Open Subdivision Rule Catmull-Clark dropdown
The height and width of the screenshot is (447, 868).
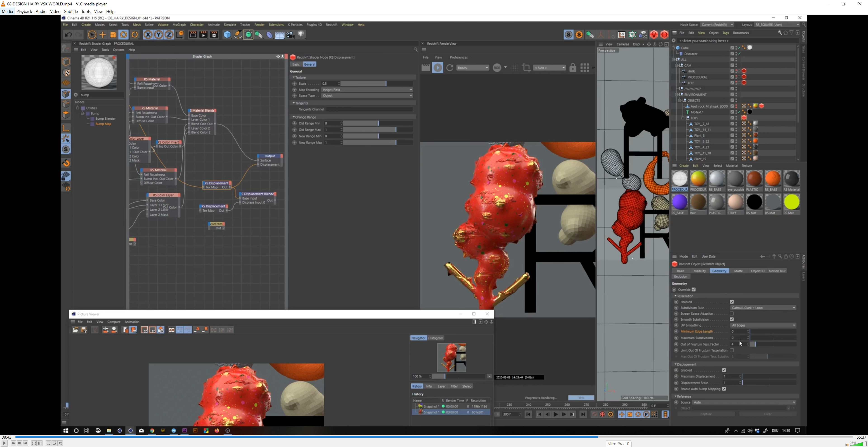coord(763,308)
